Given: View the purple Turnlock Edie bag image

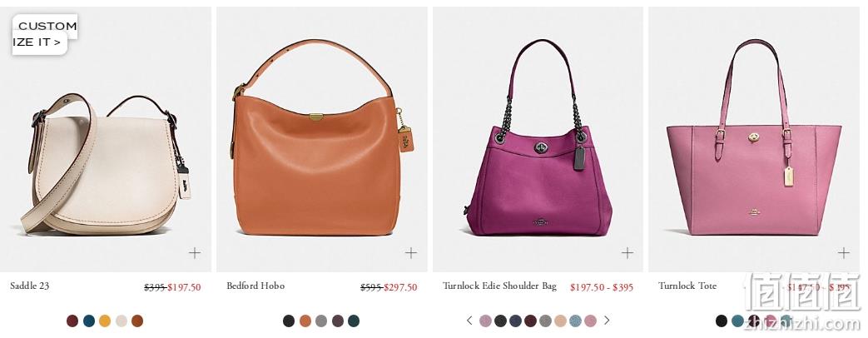Looking at the screenshot, I should click(538, 138).
